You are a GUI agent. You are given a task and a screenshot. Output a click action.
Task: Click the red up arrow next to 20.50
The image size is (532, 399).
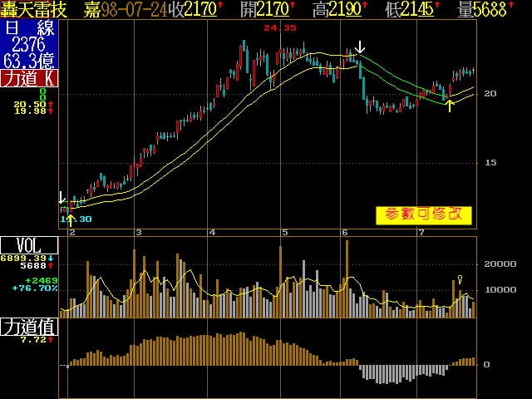pyautogui.click(x=50, y=104)
